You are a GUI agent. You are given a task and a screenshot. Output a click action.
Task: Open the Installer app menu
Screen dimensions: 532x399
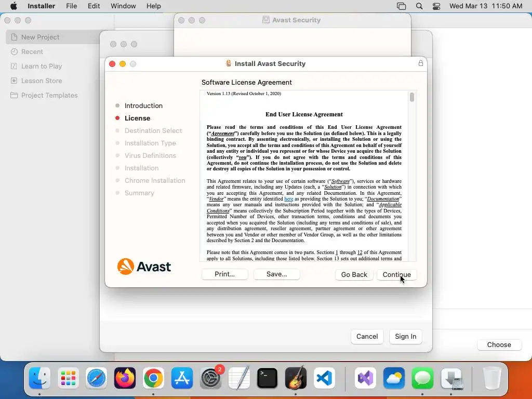(41, 6)
